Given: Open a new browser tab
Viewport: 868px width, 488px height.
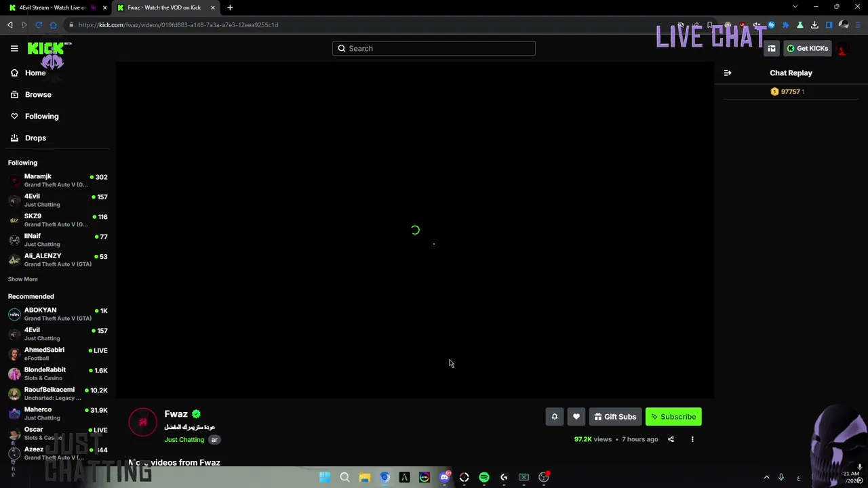Looking at the screenshot, I should pyautogui.click(x=230, y=7).
